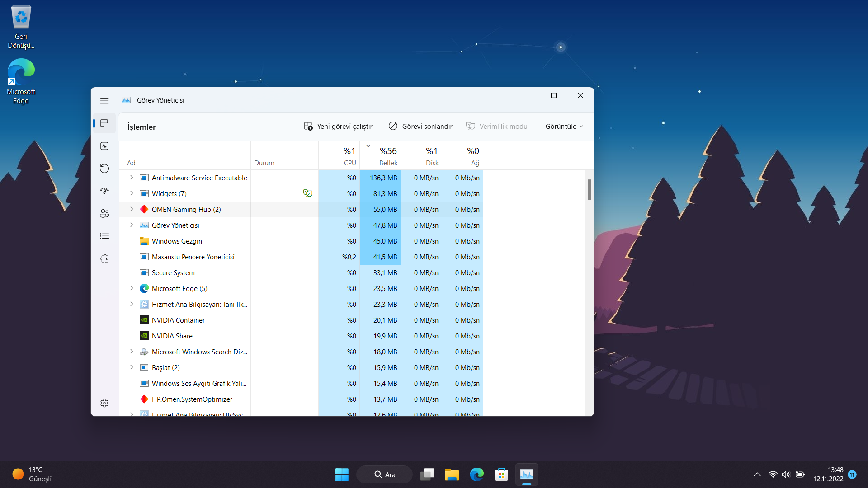Toggle hamburger navigation menu
868x488 pixels.
104,100
